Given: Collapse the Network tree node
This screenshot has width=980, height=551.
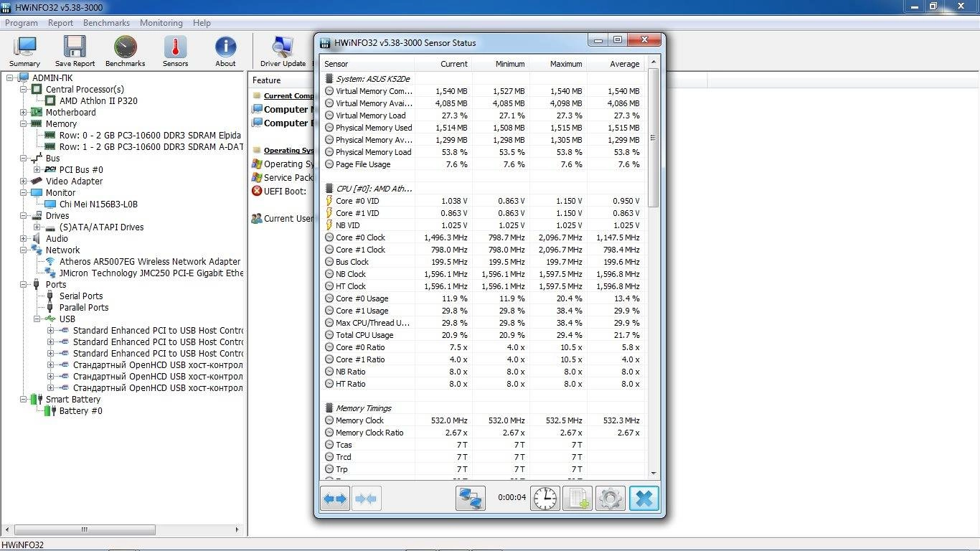Looking at the screenshot, I should tap(24, 250).
